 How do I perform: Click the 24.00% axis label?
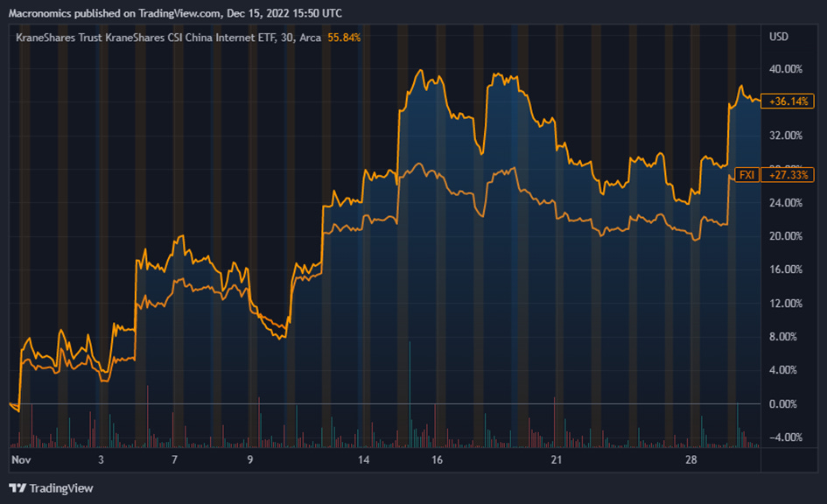click(x=785, y=203)
